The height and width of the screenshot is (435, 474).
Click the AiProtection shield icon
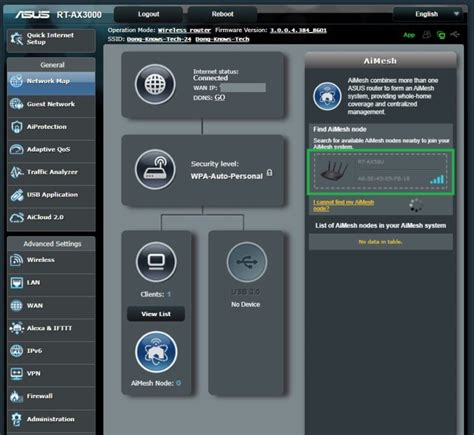(16, 127)
